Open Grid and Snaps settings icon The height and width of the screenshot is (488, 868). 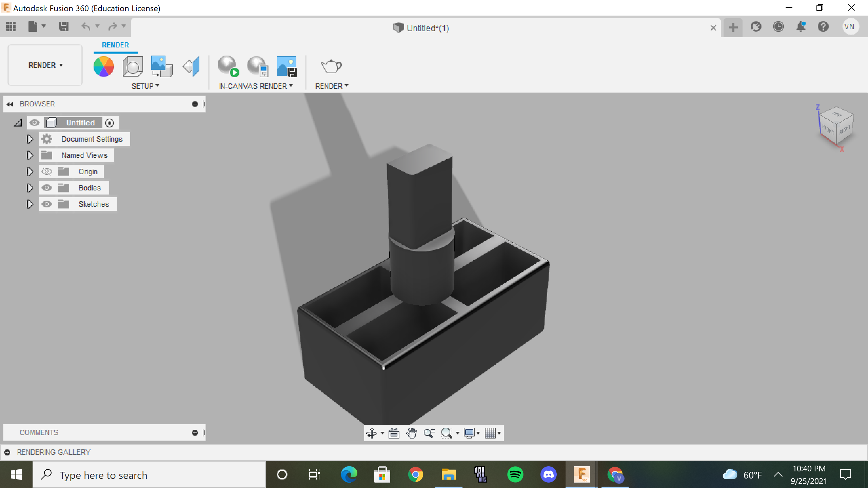[490, 433]
